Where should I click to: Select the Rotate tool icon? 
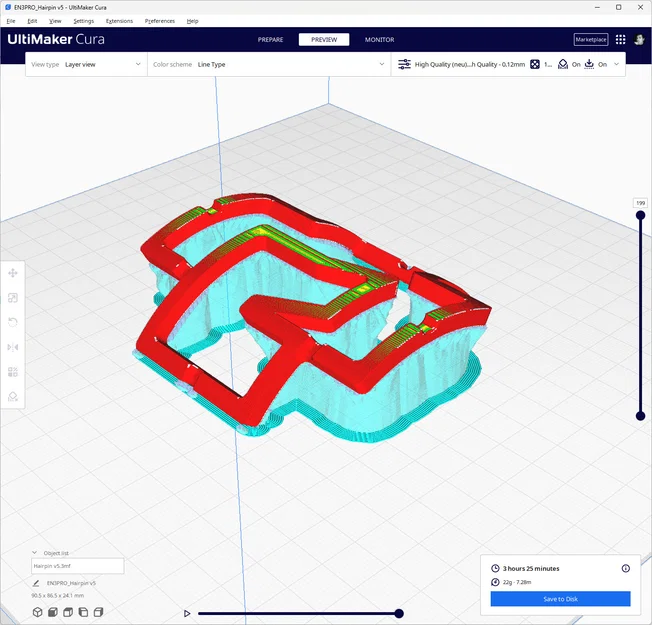click(12, 322)
